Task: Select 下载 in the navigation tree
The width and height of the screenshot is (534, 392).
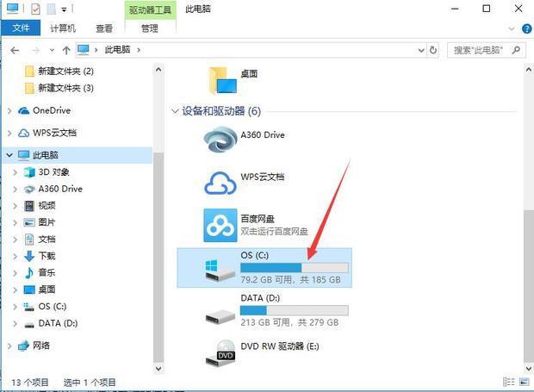Action: pyautogui.click(x=47, y=256)
